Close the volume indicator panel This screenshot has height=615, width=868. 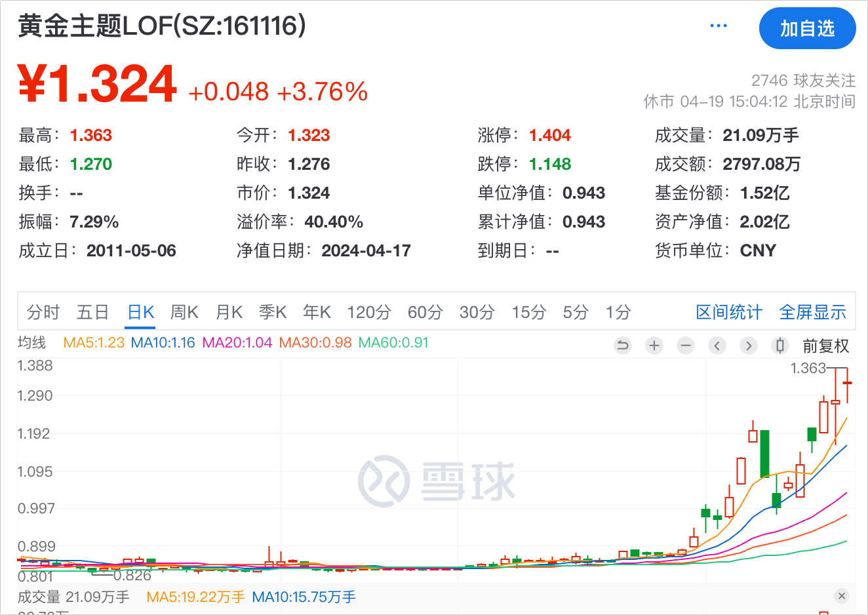842,596
